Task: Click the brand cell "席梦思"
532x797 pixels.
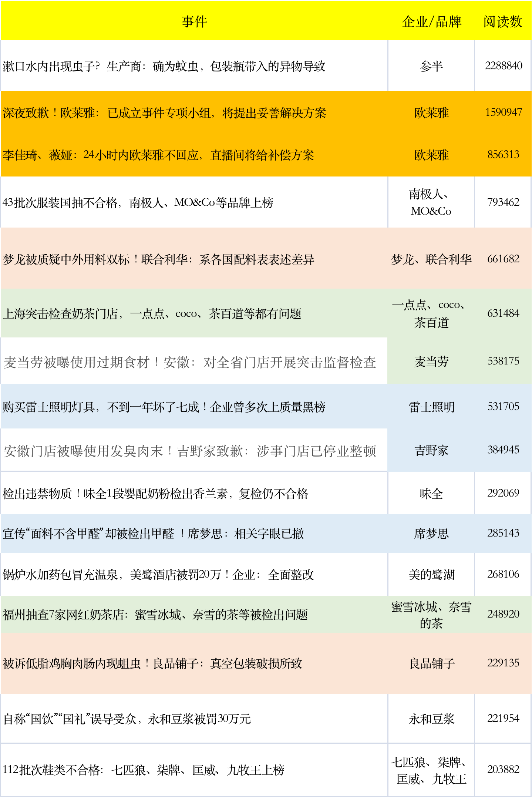Action: click(431, 534)
